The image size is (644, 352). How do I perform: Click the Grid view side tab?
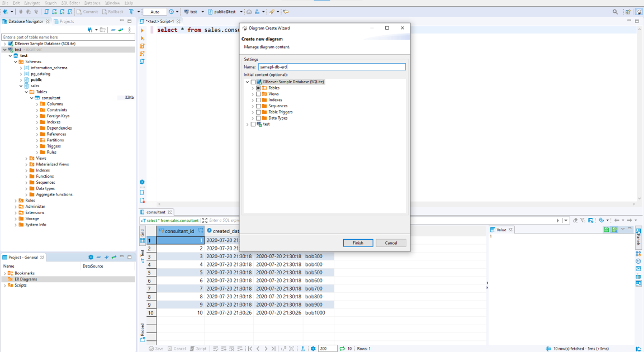[143, 236]
